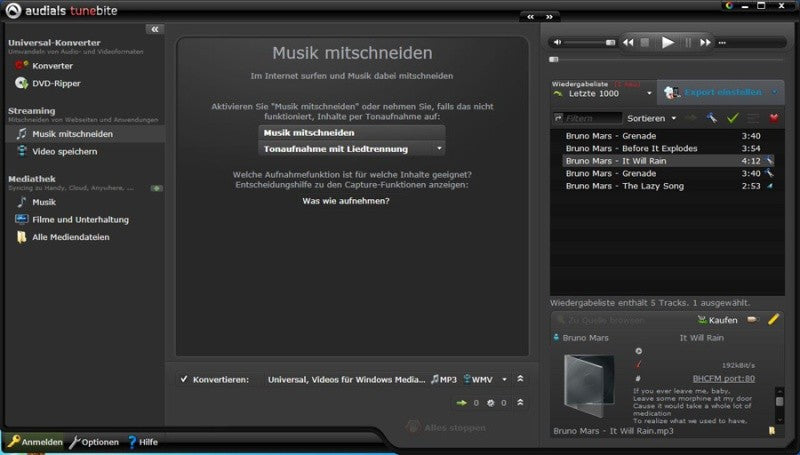Click the Bruno Mars artist icon
This screenshot has height=455, width=800.
click(556, 338)
